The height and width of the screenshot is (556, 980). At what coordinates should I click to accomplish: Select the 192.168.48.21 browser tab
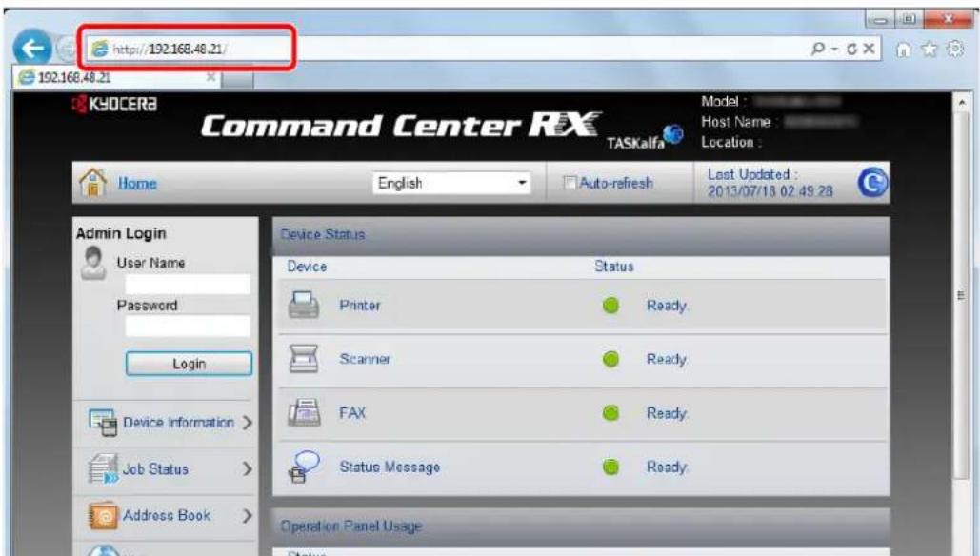(x=115, y=77)
